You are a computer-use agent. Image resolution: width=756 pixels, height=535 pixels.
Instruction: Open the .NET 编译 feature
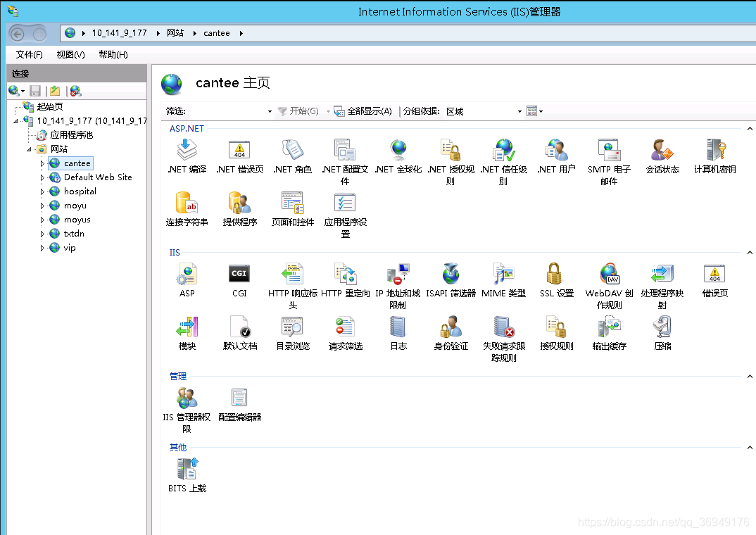click(187, 156)
